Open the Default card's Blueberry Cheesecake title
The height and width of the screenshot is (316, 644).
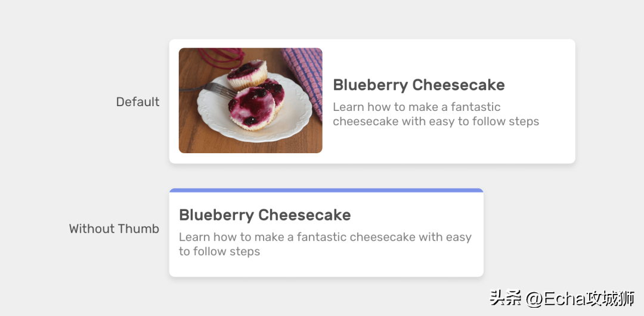click(x=419, y=85)
